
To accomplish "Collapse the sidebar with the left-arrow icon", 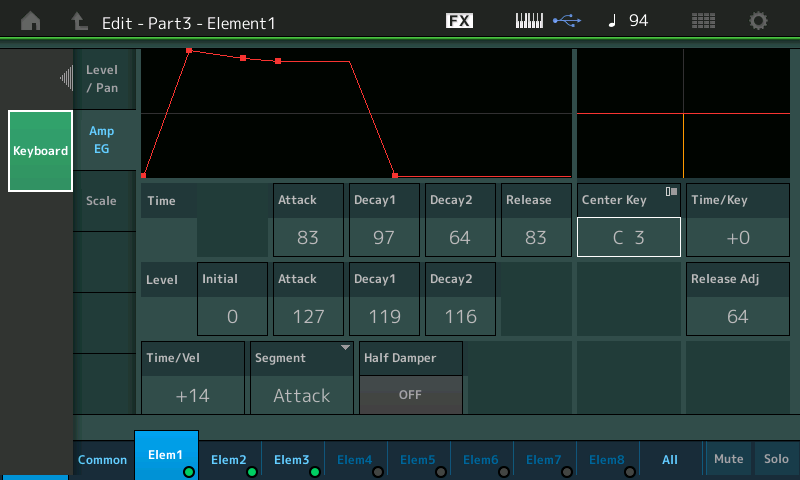I will pyautogui.click(x=67, y=77).
